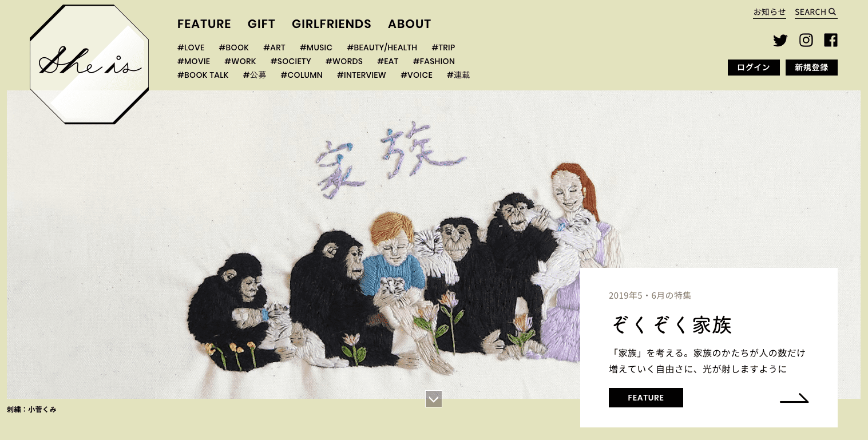Click the She is octagon logo
This screenshot has height=440, width=868.
click(89, 64)
